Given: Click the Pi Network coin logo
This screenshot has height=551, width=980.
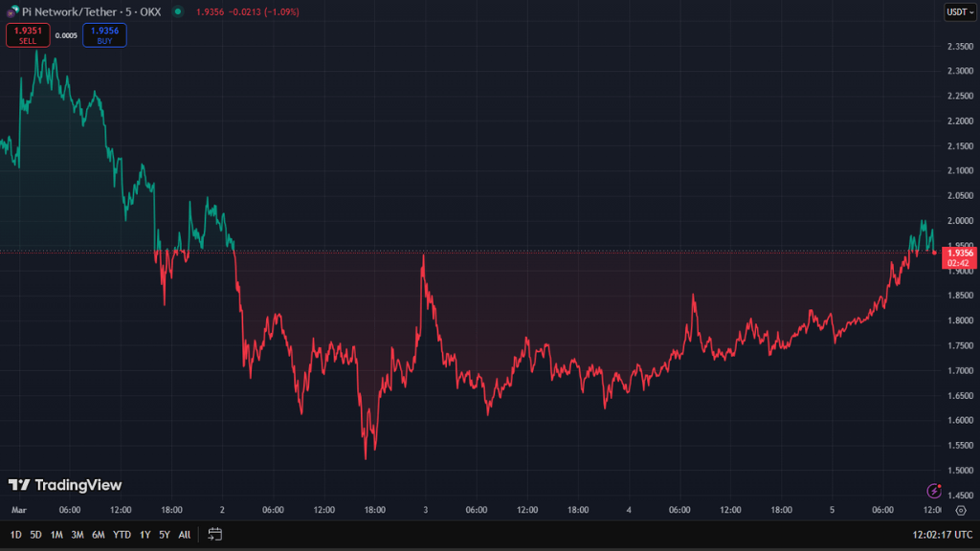Looking at the screenshot, I should click(12, 11).
